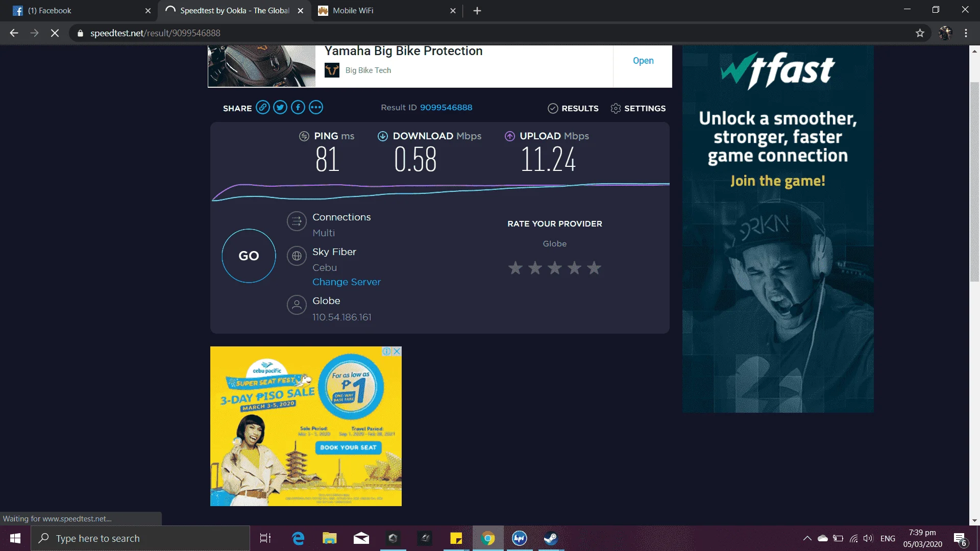Open Chrome three-dot menu

[x=966, y=33]
